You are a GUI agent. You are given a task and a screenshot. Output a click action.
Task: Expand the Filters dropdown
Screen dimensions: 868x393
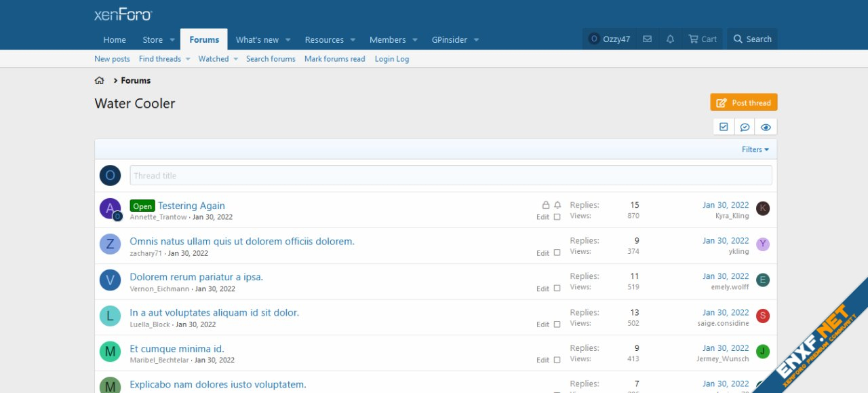pos(755,149)
